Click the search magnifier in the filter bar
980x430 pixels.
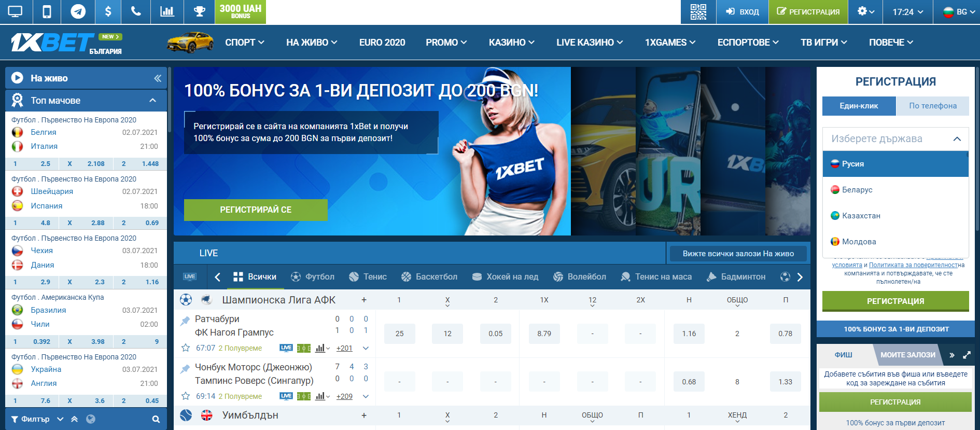point(156,419)
